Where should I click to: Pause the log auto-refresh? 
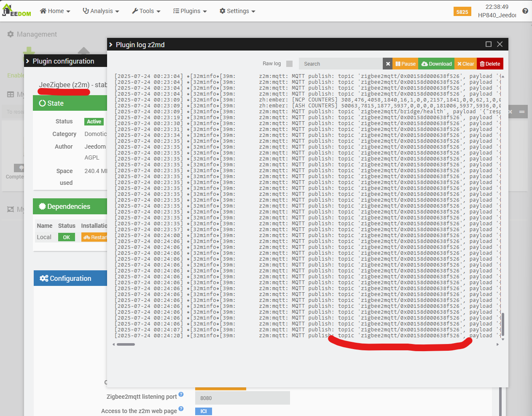[x=406, y=64]
